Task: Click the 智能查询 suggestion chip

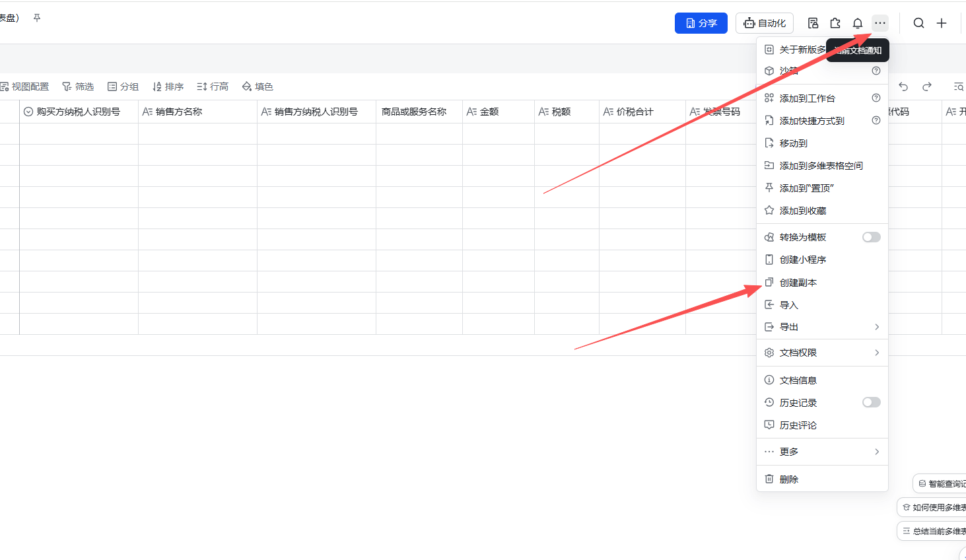Action: coord(940,483)
